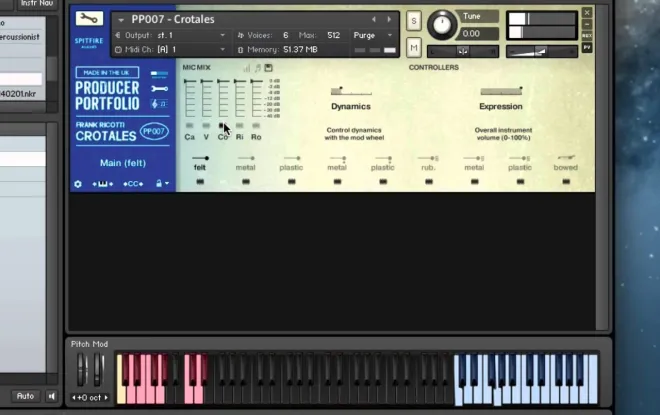
Task: Select the bowed articulation icon
Action: (x=566, y=158)
